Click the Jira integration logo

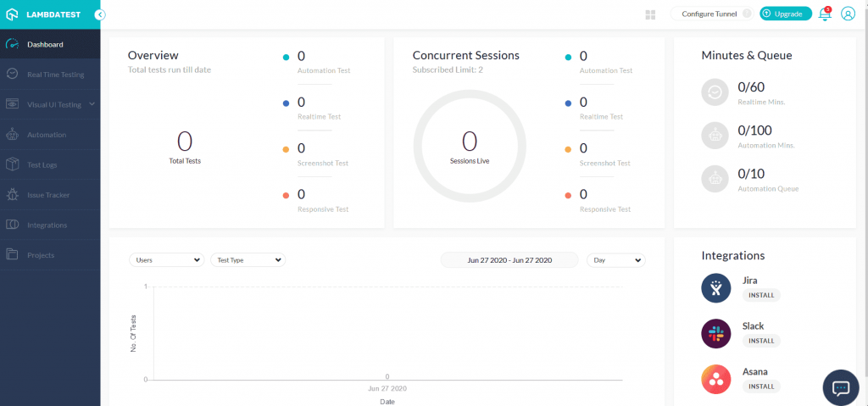pos(716,288)
